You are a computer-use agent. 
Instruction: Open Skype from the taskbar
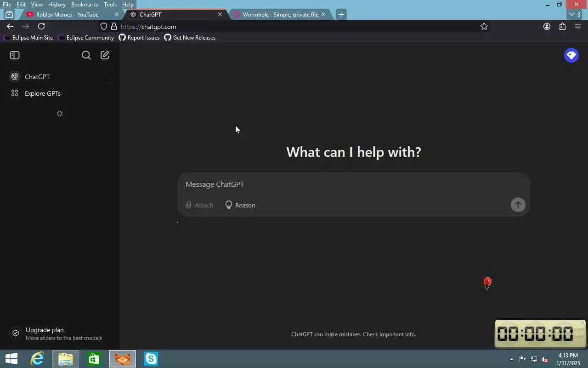pyautogui.click(x=151, y=359)
